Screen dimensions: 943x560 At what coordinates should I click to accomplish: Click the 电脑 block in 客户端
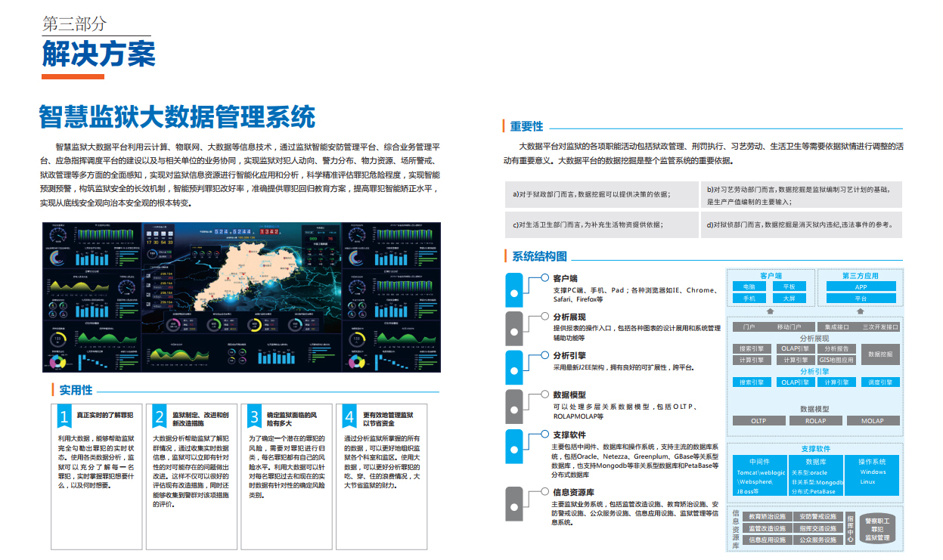(749, 287)
